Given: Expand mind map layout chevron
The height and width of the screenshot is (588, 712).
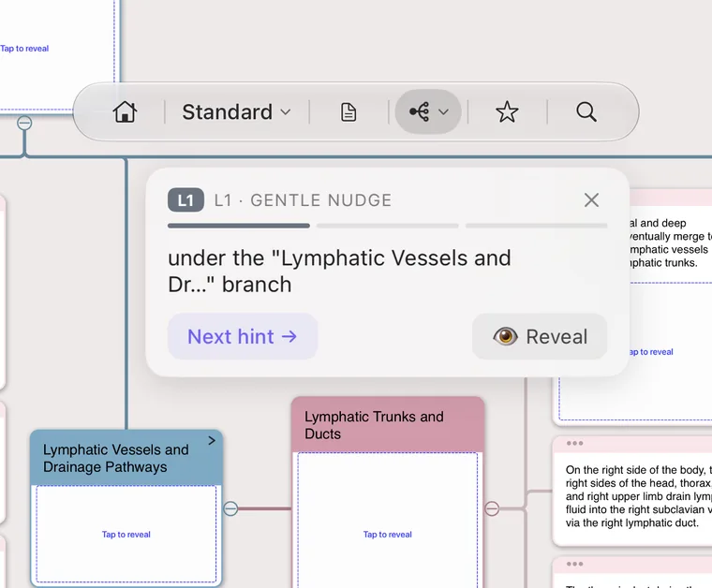Looking at the screenshot, I should (x=444, y=112).
